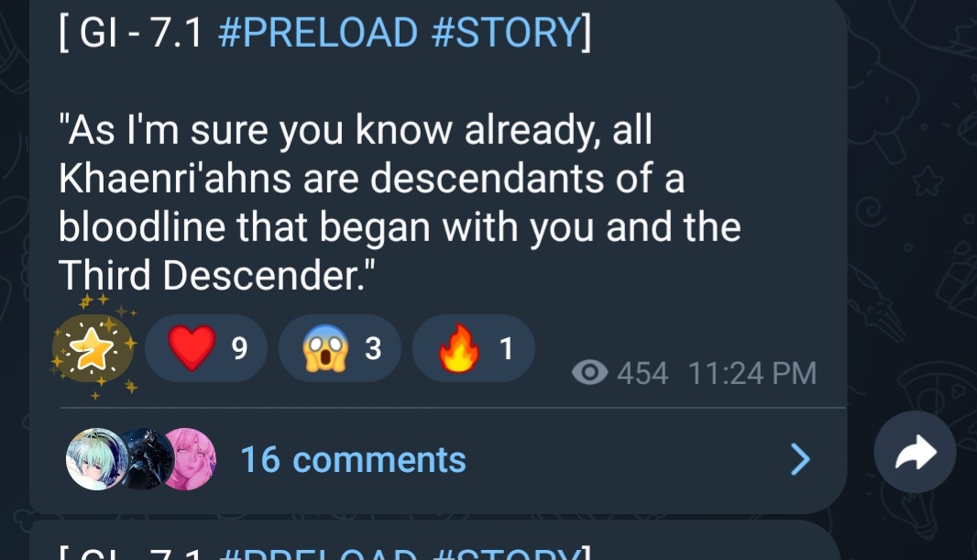Click the fire reaction count 1
The width and height of the screenshot is (977, 560).
pos(507,348)
